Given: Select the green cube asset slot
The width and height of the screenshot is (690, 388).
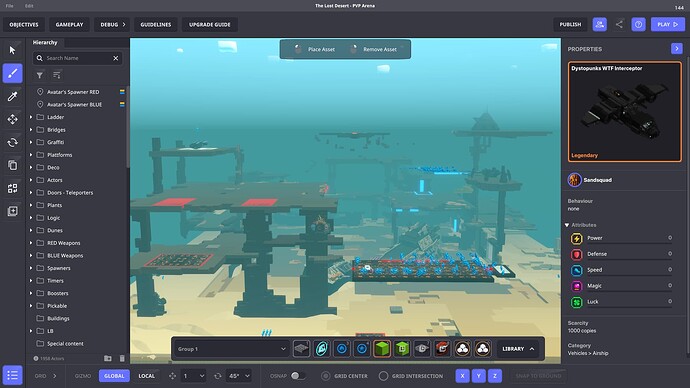Looking at the screenshot, I should (x=382, y=349).
